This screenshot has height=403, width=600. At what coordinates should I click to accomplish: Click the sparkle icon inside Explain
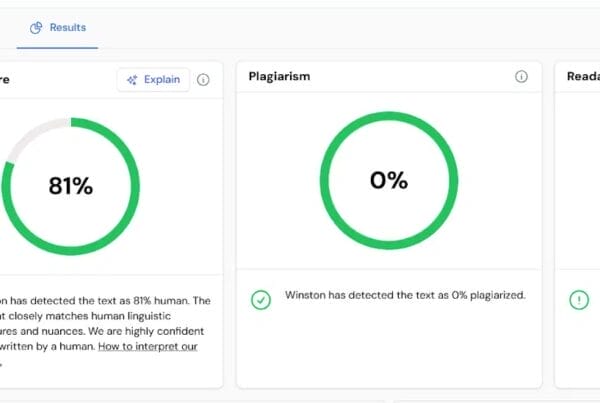(132, 80)
